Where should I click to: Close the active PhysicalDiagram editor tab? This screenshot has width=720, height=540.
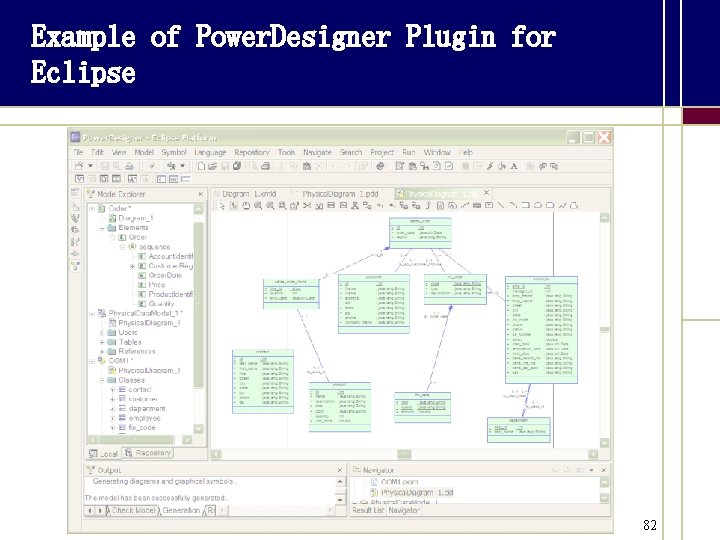point(486,193)
